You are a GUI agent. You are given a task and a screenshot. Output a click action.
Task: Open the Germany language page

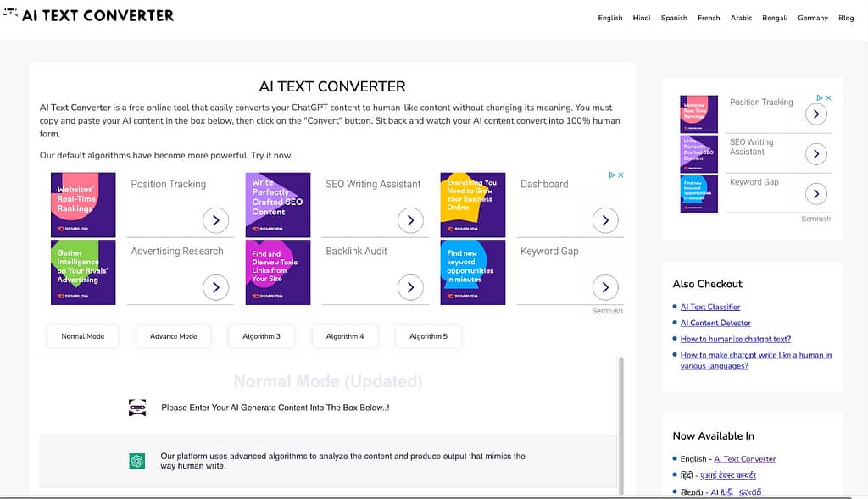[813, 18]
